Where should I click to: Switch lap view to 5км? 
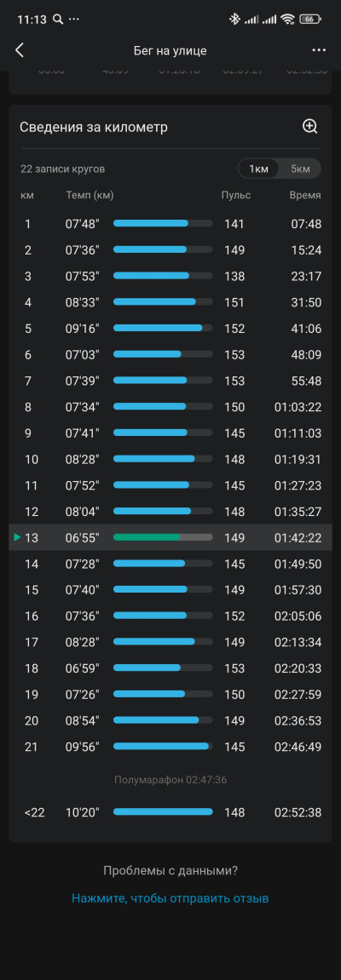point(300,169)
